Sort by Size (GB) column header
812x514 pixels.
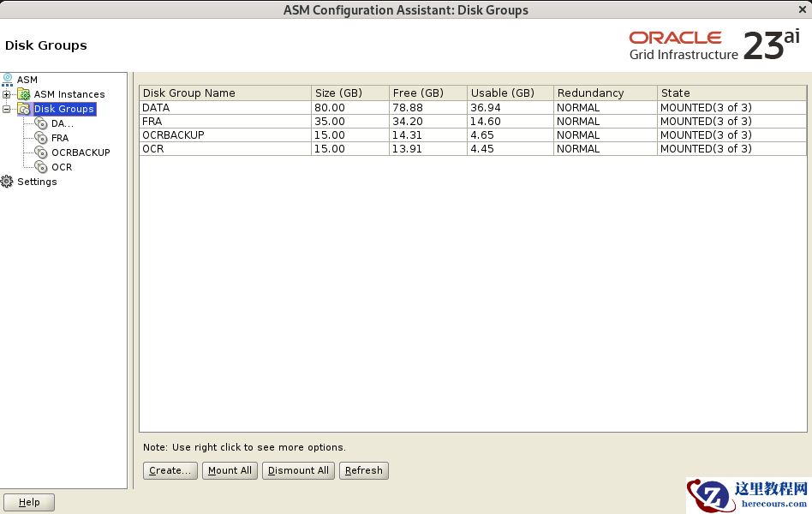click(350, 93)
